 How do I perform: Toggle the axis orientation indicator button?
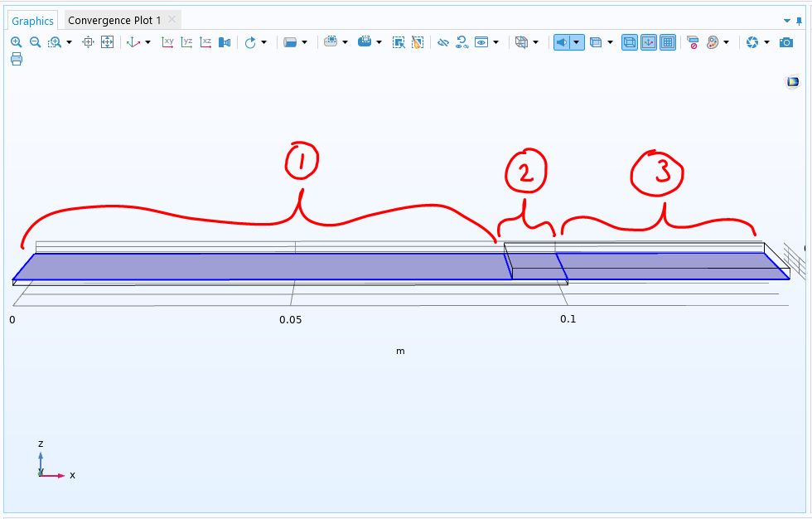point(649,42)
